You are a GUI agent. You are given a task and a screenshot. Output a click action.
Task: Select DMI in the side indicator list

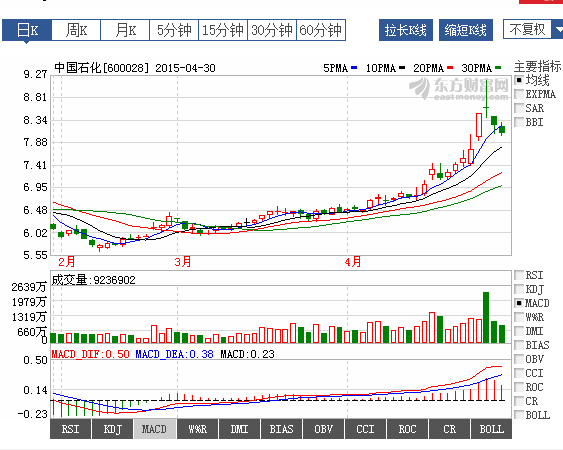[x=529, y=331]
